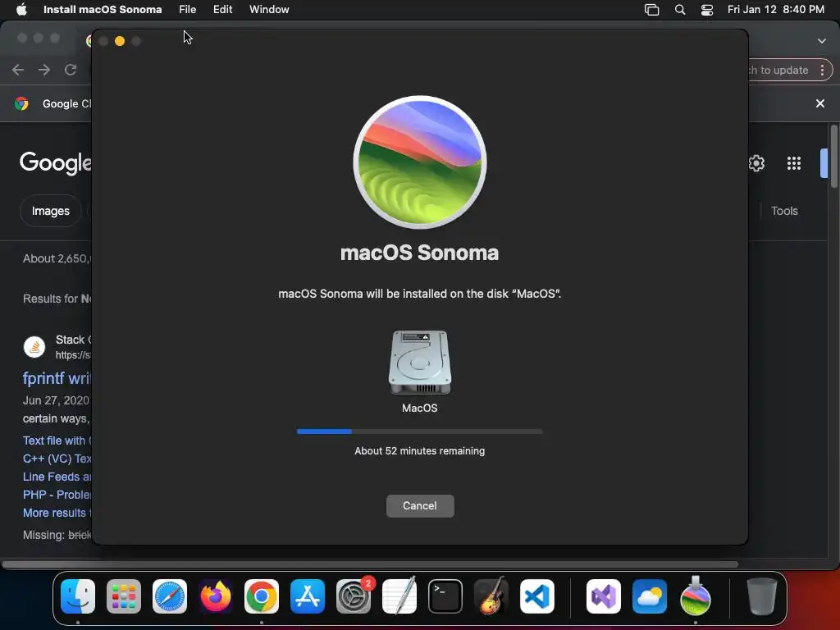Open Stage Manager icon in menu bar

[651, 10]
